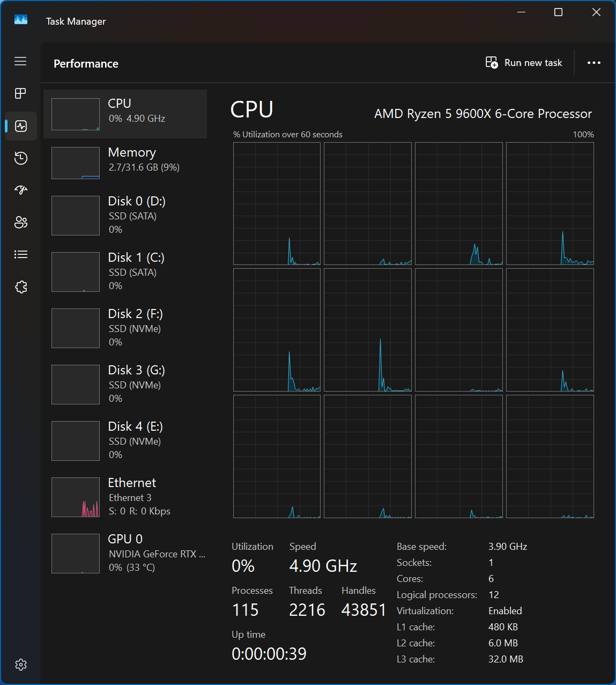Open Services puzzle-piece icon
This screenshot has height=685, width=616.
(x=21, y=287)
